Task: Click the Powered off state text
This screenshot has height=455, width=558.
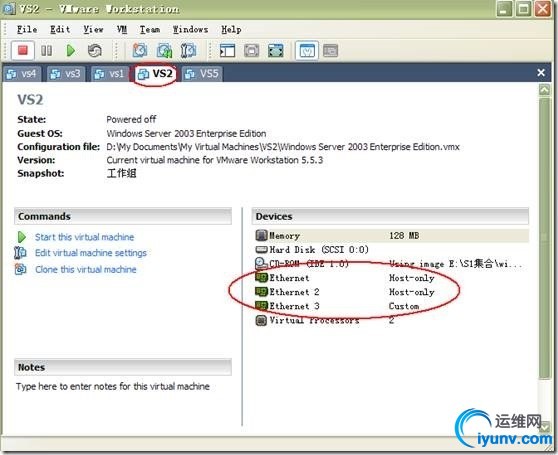Action: [x=131, y=119]
